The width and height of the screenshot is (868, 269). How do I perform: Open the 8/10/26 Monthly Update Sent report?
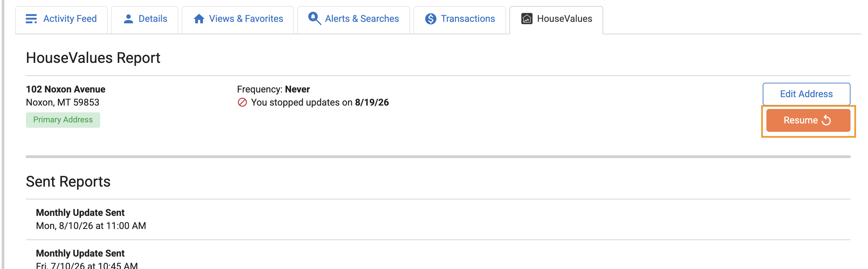pos(438,219)
